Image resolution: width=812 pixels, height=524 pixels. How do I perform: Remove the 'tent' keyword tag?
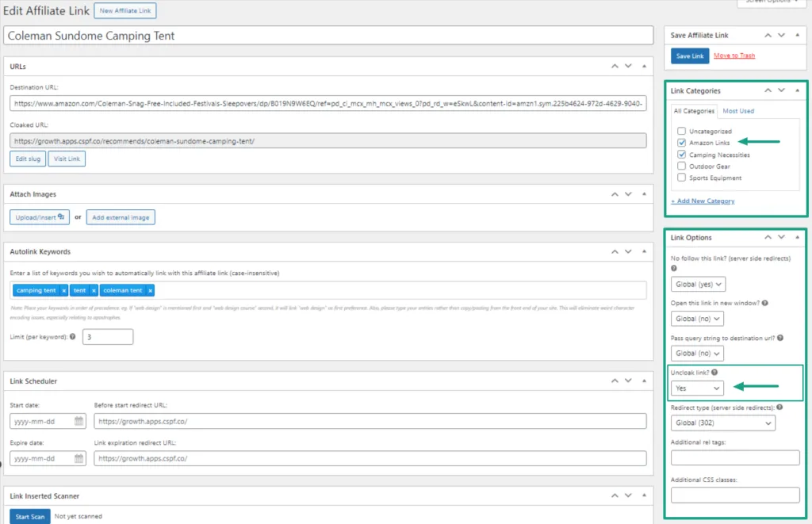coord(94,291)
